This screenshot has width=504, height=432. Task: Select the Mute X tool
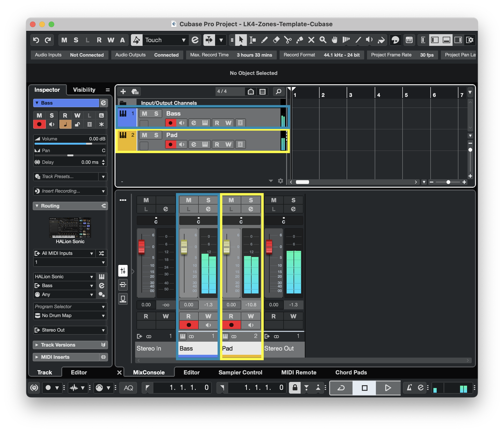(x=311, y=40)
